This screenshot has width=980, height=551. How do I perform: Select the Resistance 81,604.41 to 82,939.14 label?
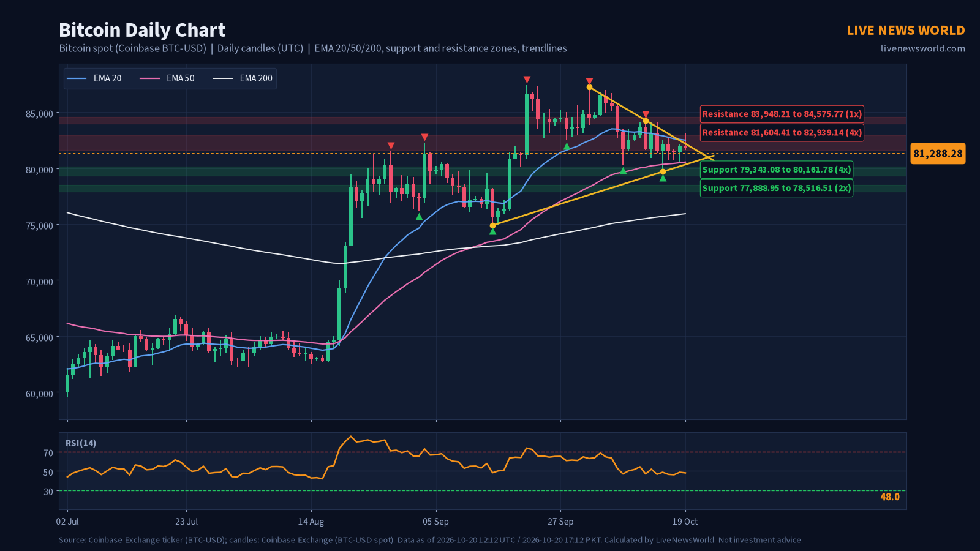point(782,132)
